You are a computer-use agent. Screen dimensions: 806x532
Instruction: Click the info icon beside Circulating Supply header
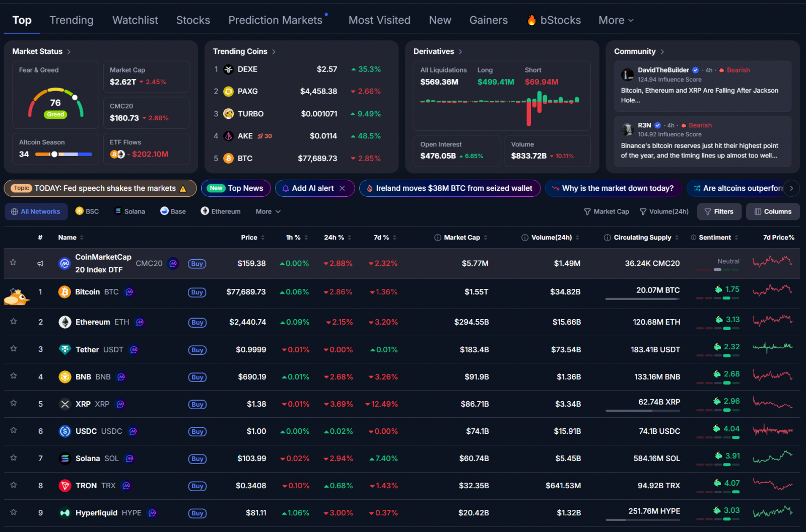(608, 238)
